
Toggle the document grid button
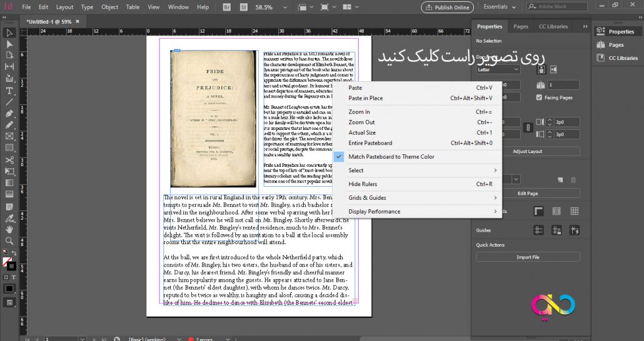pos(575,211)
